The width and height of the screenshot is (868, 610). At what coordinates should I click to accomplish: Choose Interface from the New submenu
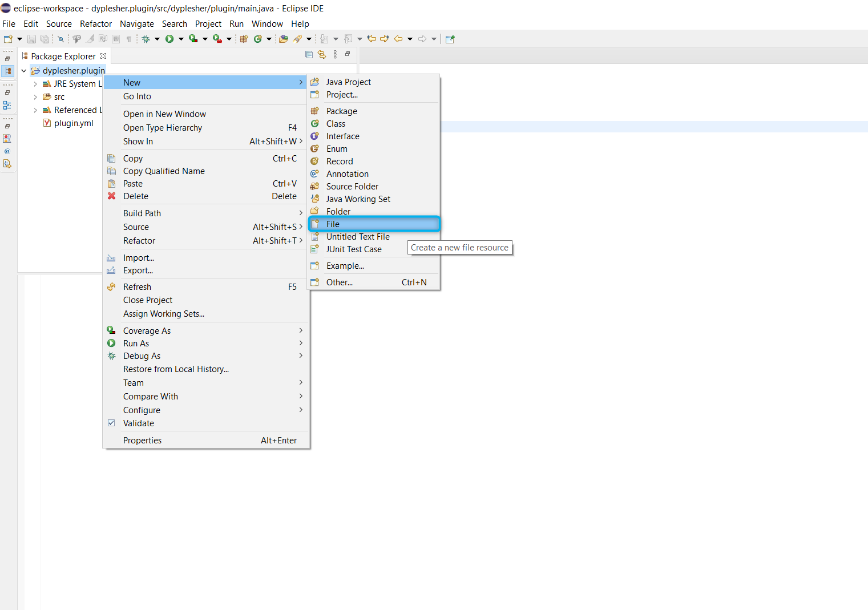[374, 136]
